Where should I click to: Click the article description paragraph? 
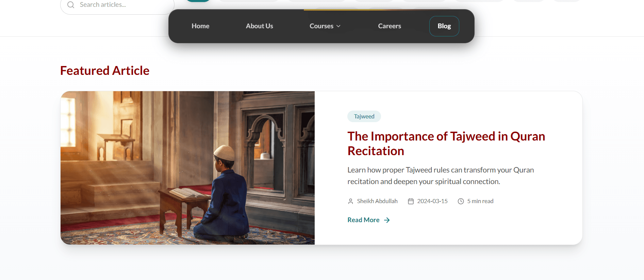point(441,176)
